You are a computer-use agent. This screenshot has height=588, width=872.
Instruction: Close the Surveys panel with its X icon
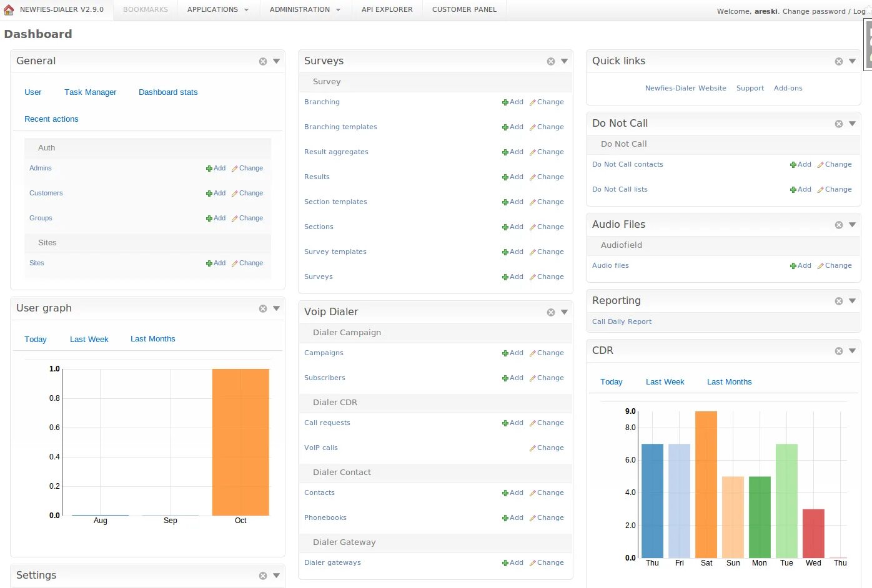(551, 61)
